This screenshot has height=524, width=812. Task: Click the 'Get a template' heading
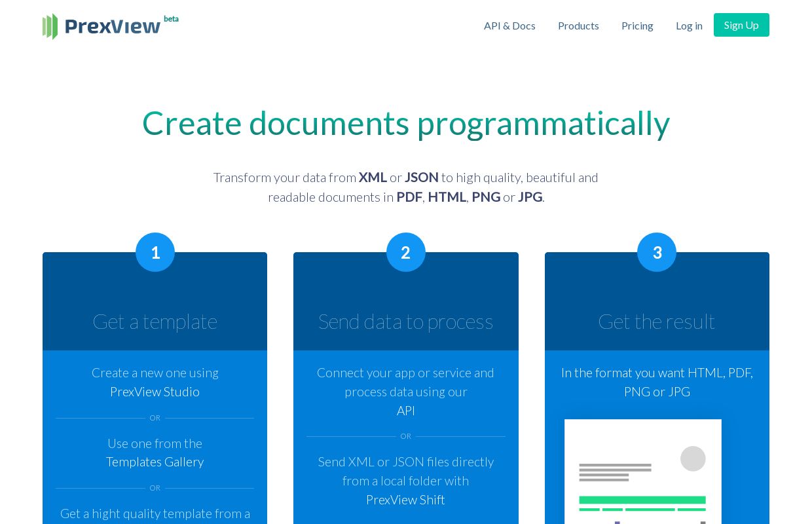pos(155,322)
